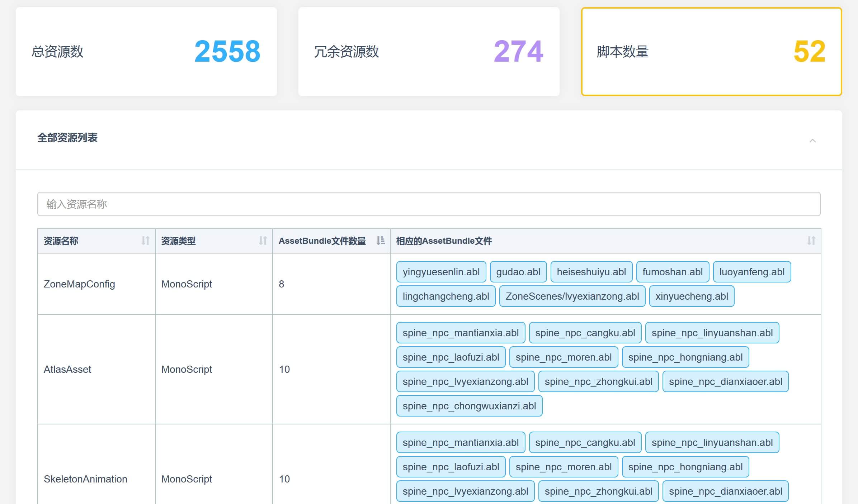Click spine_npc_chongwuxianzi.abl tag
The width and height of the screenshot is (858, 504).
(x=469, y=406)
